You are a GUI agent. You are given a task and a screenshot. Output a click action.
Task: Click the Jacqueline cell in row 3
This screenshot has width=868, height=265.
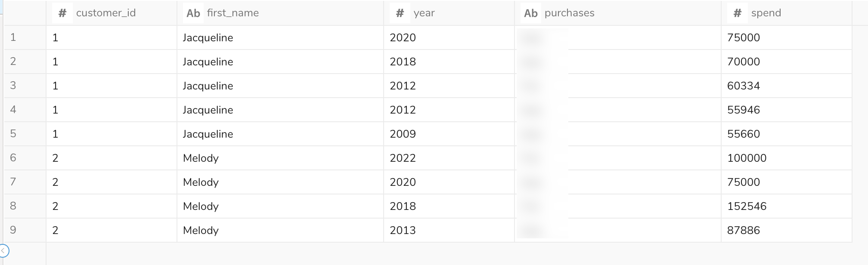click(208, 86)
